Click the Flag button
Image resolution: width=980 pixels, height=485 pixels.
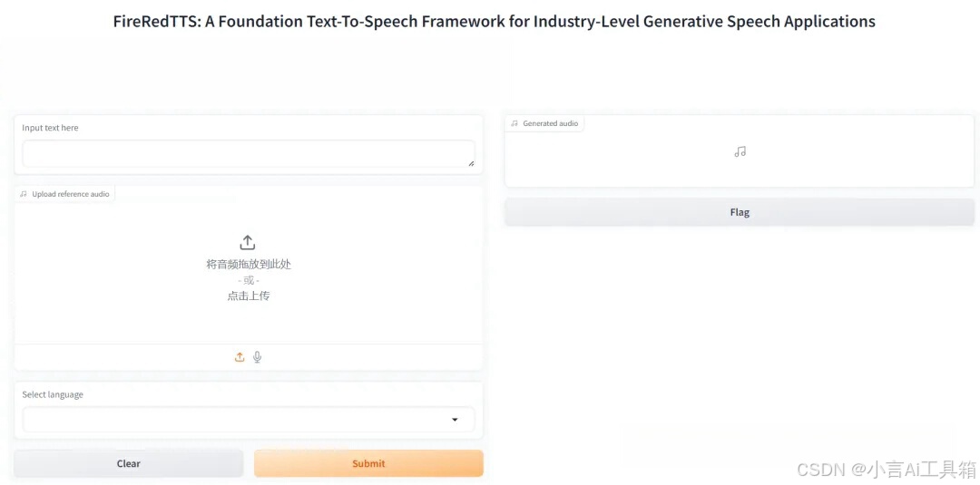[x=740, y=212]
